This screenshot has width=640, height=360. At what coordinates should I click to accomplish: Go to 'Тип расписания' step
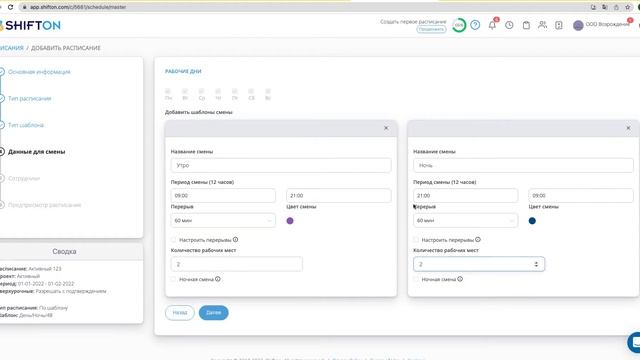coord(29,98)
